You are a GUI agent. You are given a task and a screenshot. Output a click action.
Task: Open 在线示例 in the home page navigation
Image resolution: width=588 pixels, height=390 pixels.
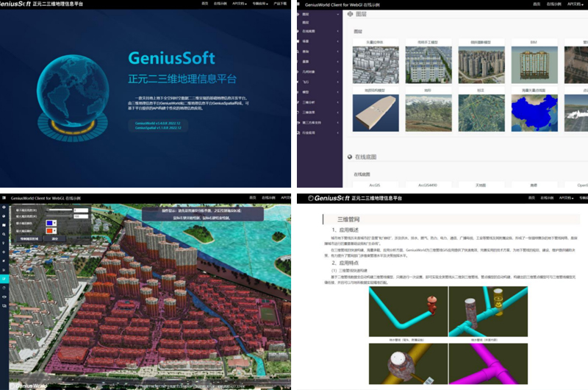click(221, 4)
